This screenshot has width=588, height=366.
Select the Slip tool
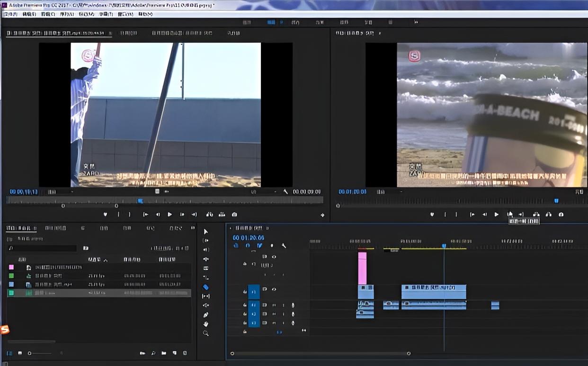205,296
